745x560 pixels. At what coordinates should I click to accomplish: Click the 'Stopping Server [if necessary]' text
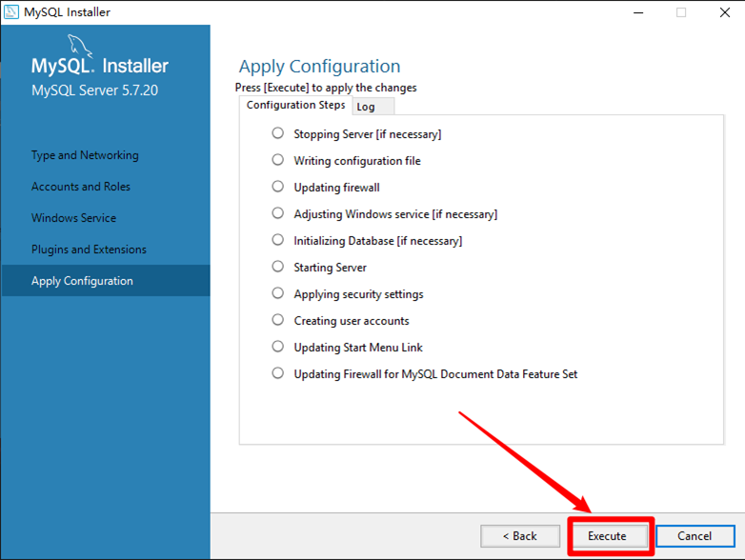368,134
